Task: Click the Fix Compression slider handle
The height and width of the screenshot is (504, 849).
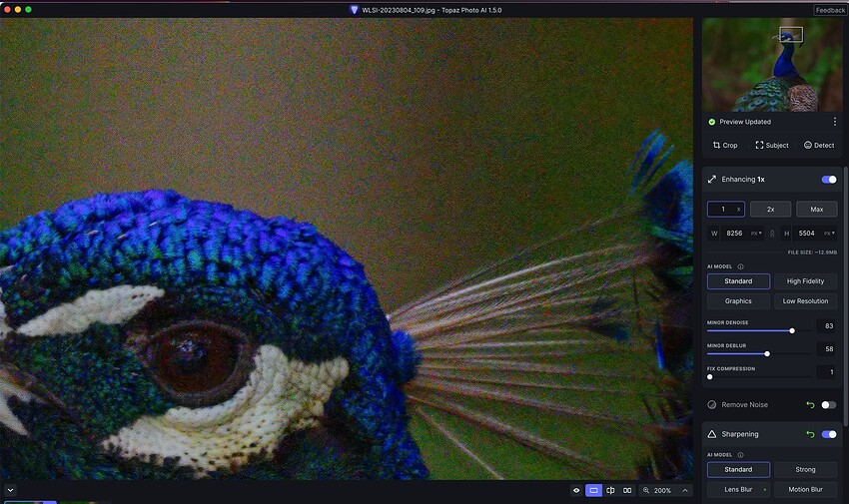Action: coord(710,377)
